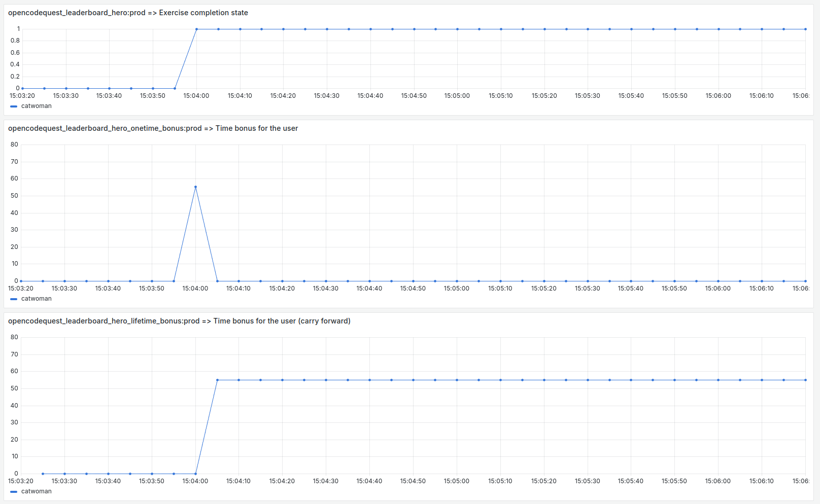The image size is (820, 504).
Task: Click catwoman color swatch in lifetime bonus legend
Action: click(x=14, y=492)
